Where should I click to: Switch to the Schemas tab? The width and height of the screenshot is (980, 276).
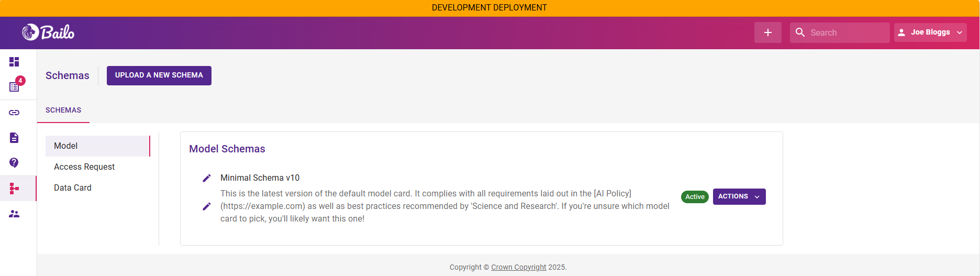63,110
